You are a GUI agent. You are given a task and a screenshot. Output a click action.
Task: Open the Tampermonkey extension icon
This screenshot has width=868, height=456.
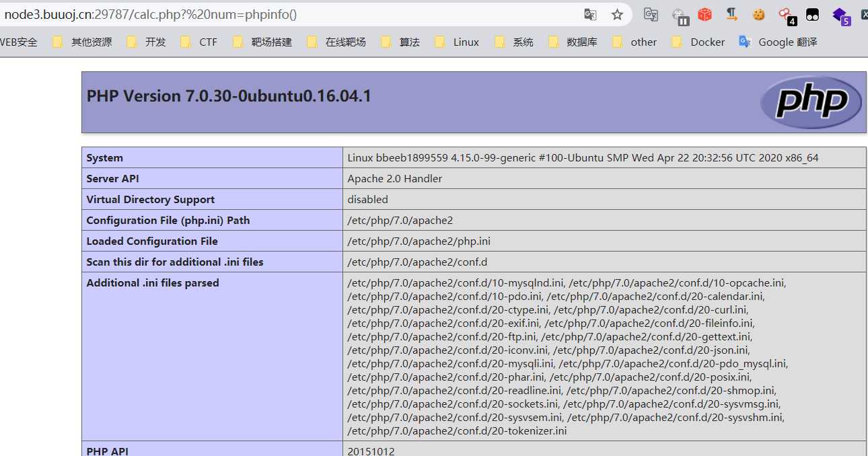tap(812, 14)
